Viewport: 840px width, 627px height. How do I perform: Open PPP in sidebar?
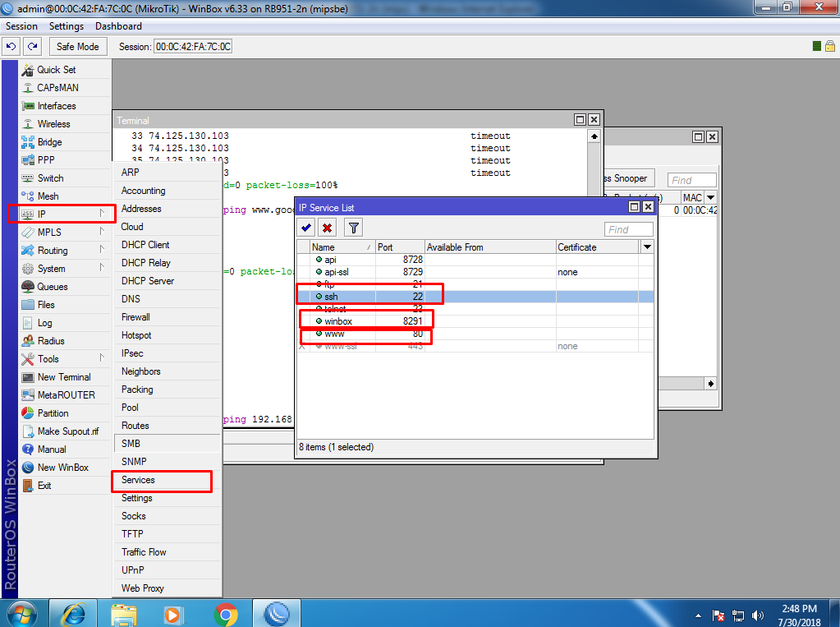(65, 160)
